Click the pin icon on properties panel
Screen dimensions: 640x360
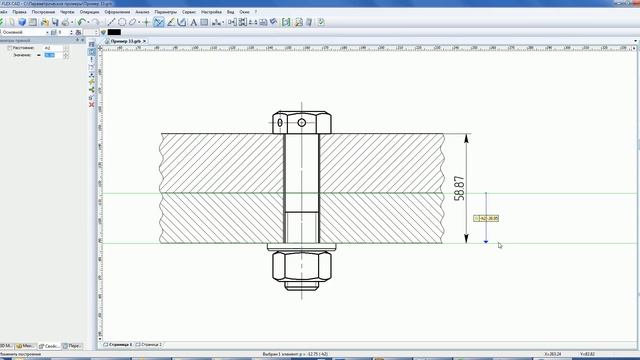click(x=77, y=40)
